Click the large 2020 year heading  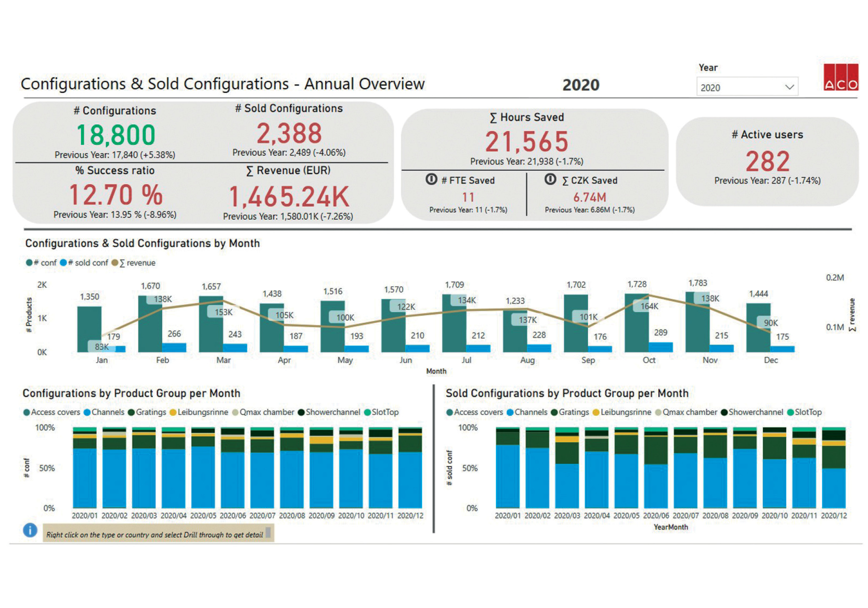580,85
